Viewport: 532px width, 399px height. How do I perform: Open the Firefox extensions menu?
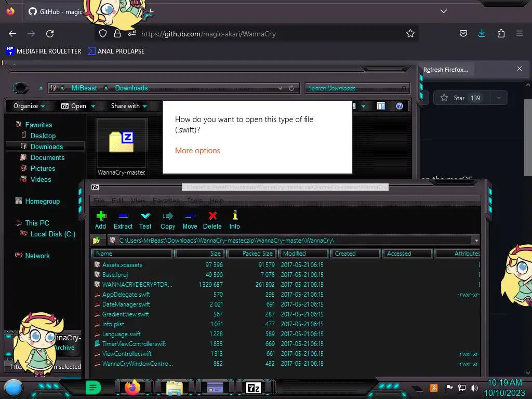[x=501, y=33]
